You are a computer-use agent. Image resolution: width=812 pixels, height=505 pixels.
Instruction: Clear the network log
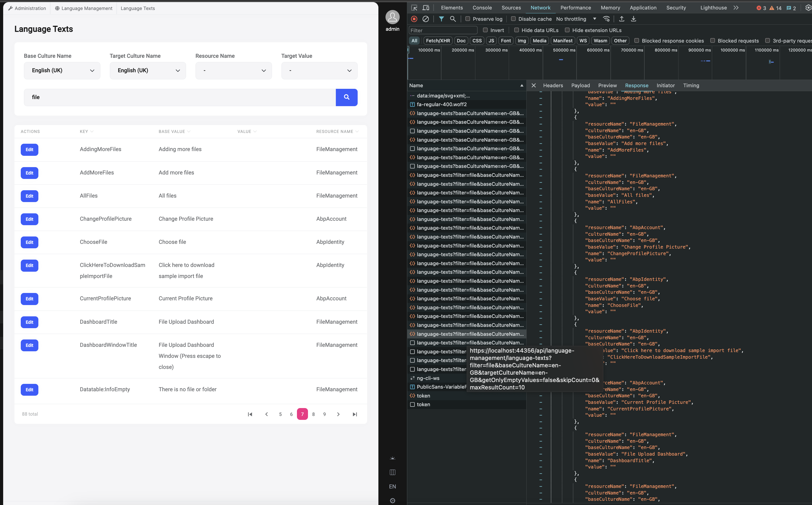[x=425, y=19]
